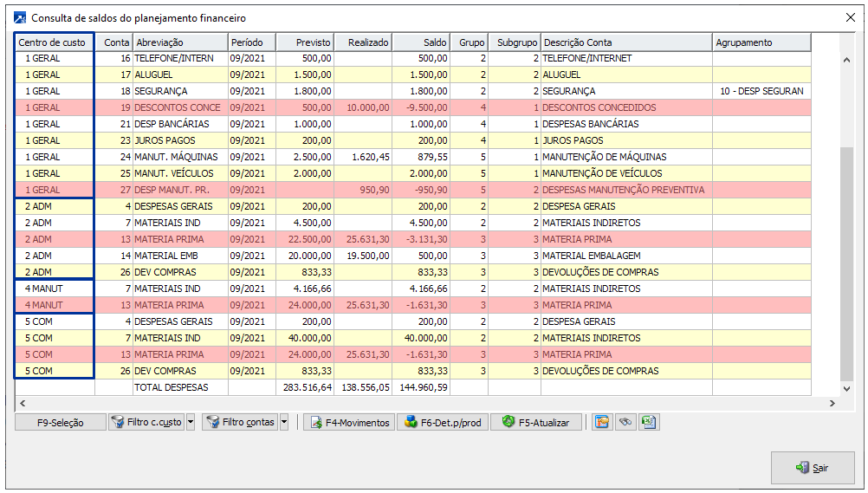
Task: Click the Filtro contas filter button
Action: point(240,423)
